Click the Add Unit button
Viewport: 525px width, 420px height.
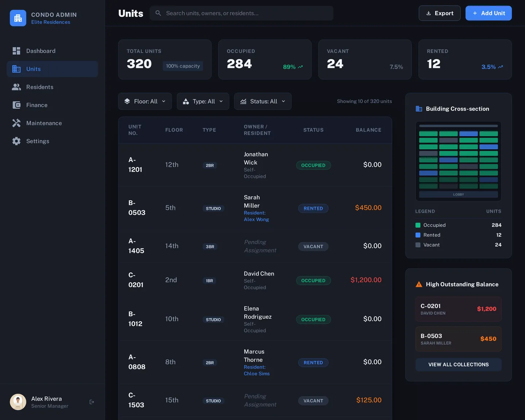(x=489, y=13)
